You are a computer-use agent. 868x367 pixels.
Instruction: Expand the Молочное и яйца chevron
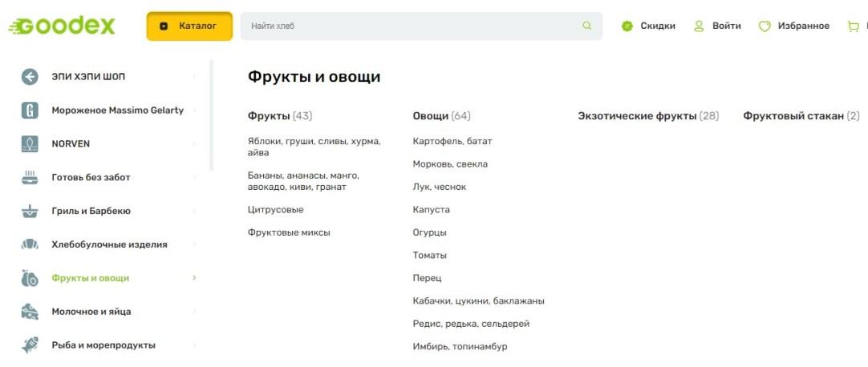tap(194, 312)
